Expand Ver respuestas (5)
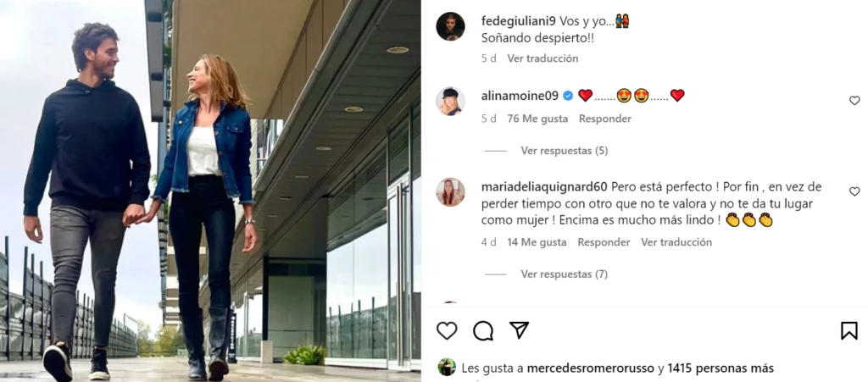This screenshot has width=868, height=382. click(x=564, y=151)
